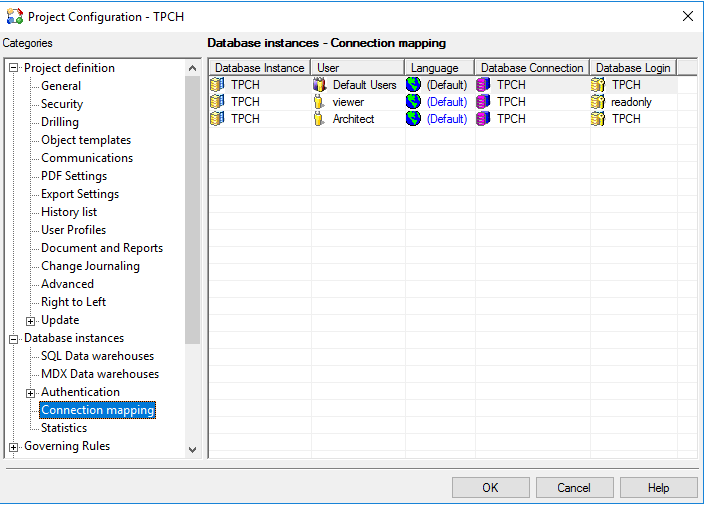Image resolution: width=706 pixels, height=505 pixels.
Task: Expand the Update tree node
Action: [x=31, y=321]
